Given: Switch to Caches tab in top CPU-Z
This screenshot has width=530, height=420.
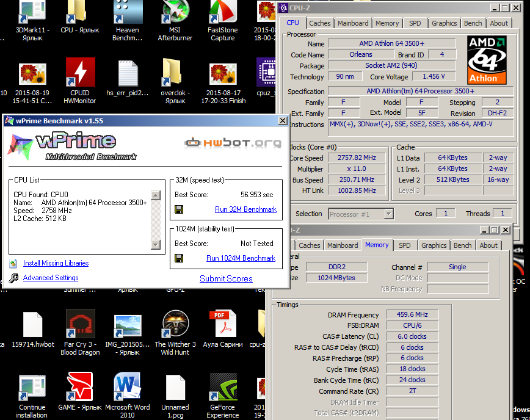Looking at the screenshot, I should coord(320,23).
